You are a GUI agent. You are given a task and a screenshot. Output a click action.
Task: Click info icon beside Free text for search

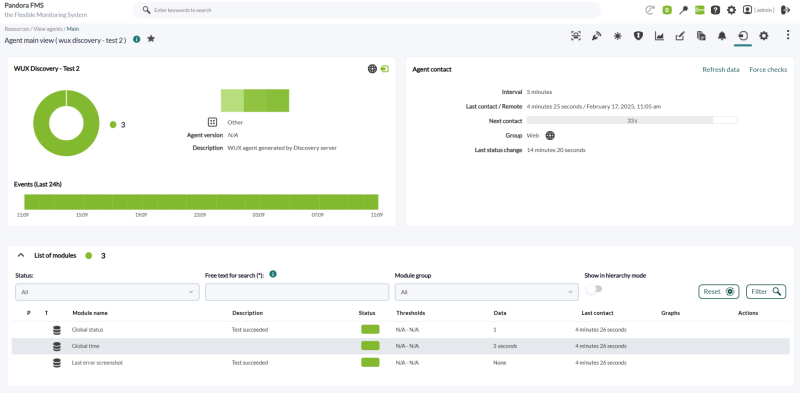click(273, 274)
